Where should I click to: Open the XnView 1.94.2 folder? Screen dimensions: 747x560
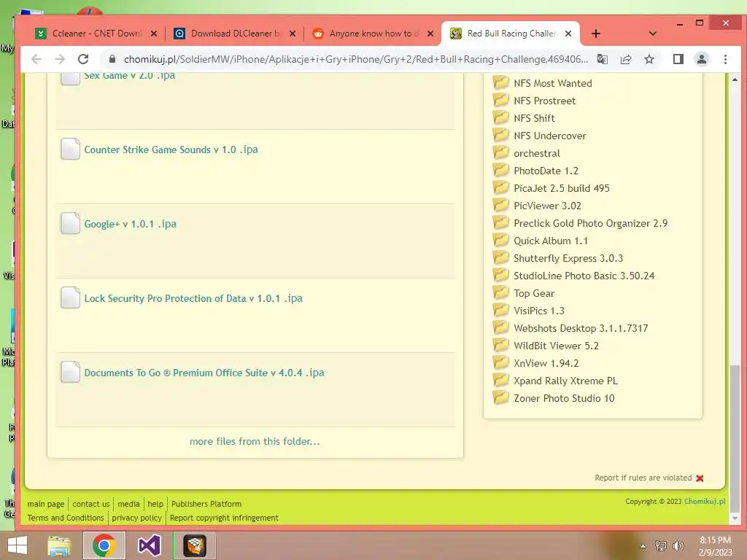coord(546,363)
